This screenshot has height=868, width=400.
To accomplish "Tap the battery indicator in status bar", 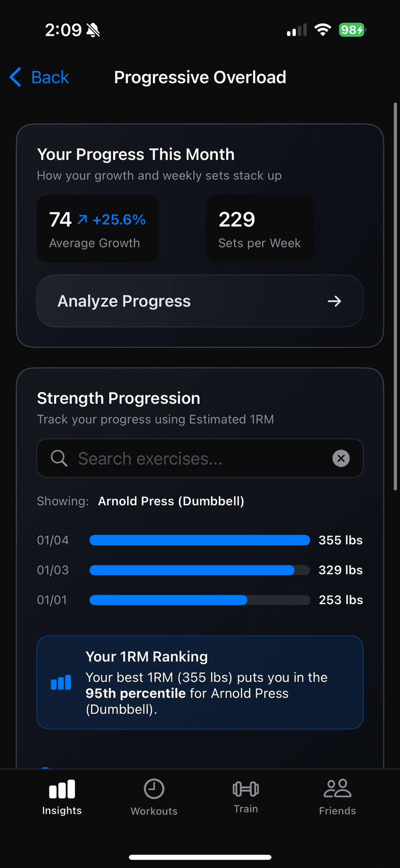I will point(352,29).
